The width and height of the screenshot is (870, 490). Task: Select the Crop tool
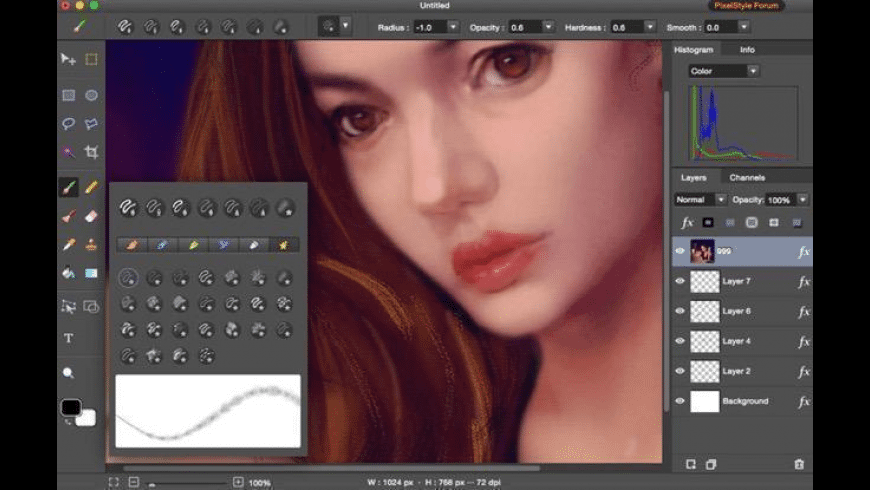click(91, 152)
